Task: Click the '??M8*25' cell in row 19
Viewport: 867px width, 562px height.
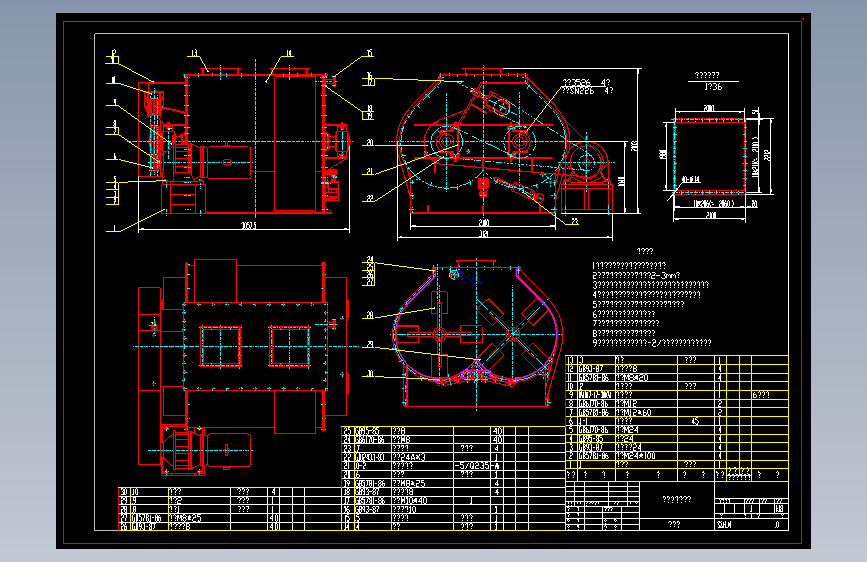Action: 409,483
